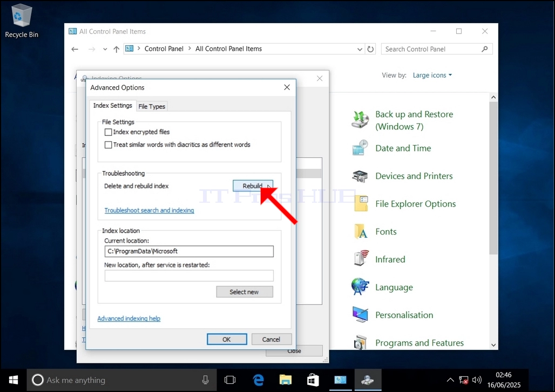The image size is (555, 392).
Task: Switch to the File Types tab
Action: 152,106
